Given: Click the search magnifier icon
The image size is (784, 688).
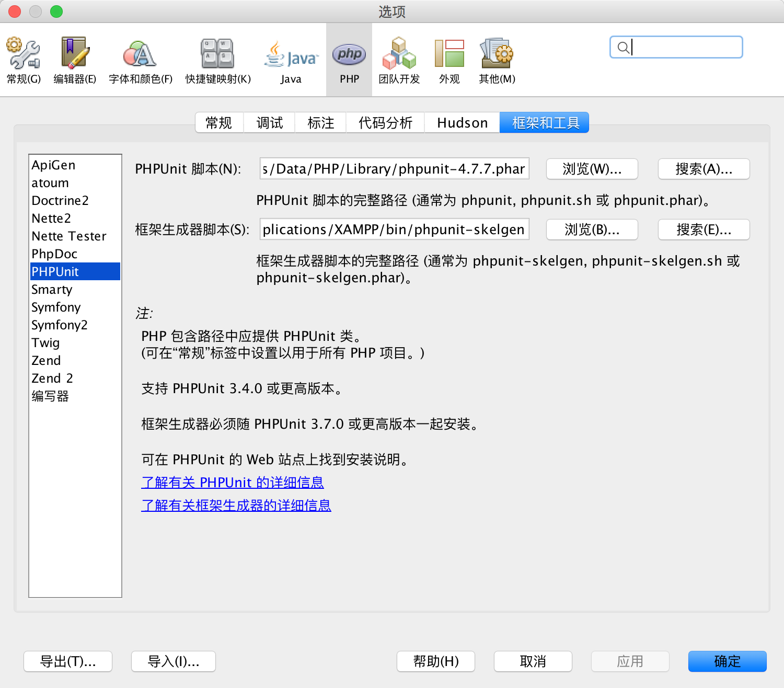Looking at the screenshot, I should (x=623, y=48).
